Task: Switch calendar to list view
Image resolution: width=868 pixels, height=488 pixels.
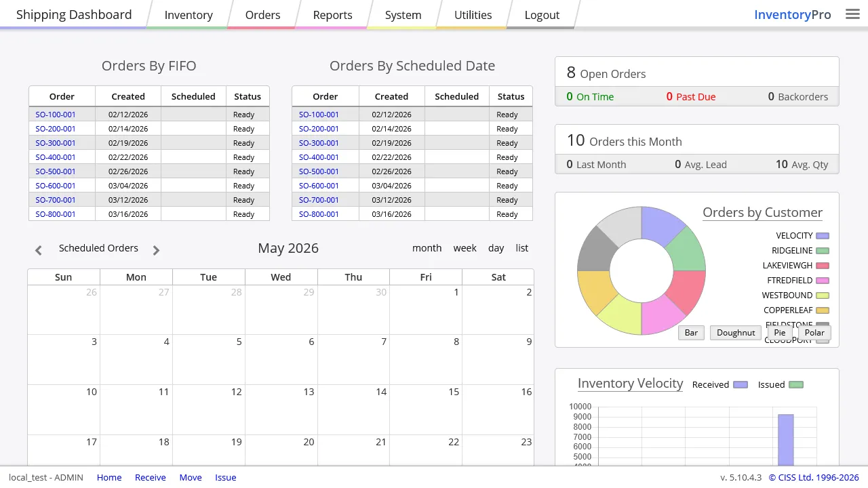Action: [522, 248]
